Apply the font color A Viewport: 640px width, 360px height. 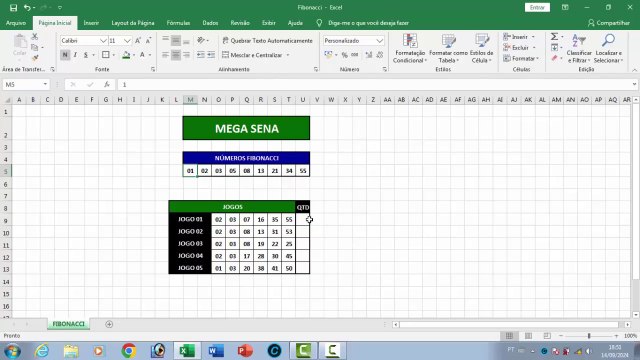(142, 55)
